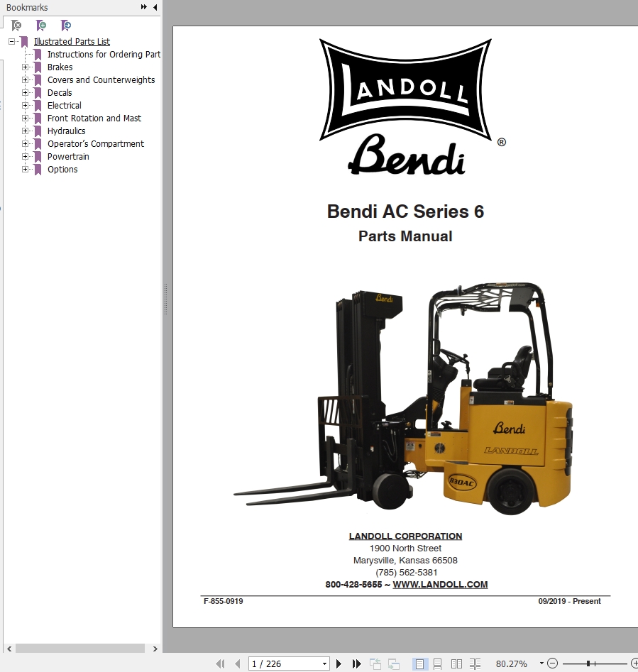Select the Options bookmark
Image resolution: width=638 pixels, height=672 pixels.
(62, 170)
